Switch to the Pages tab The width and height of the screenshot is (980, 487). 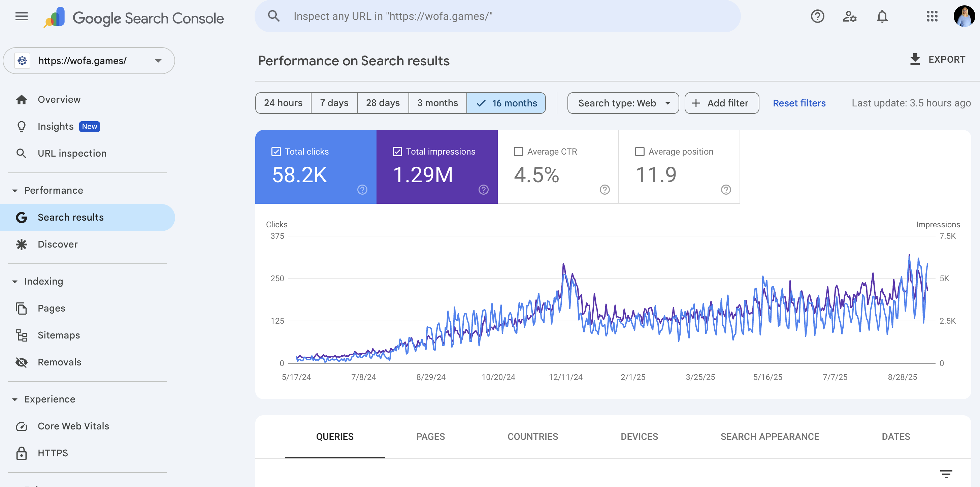430,436
